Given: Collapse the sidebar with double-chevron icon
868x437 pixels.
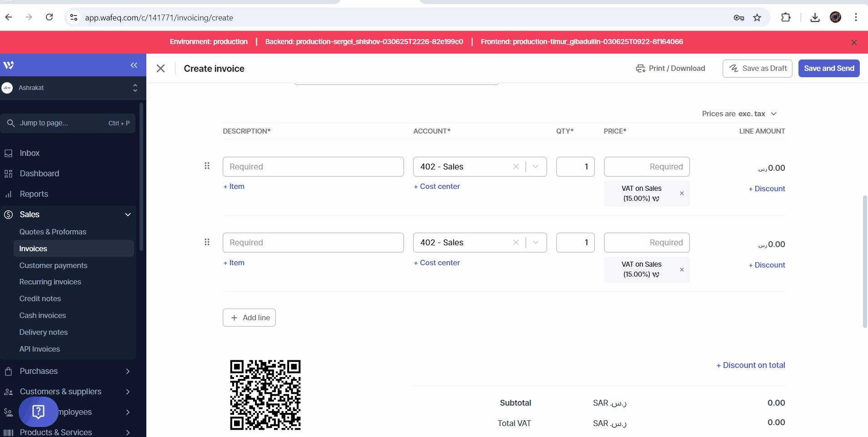Looking at the screenshot, I should [x=134, y=65].
